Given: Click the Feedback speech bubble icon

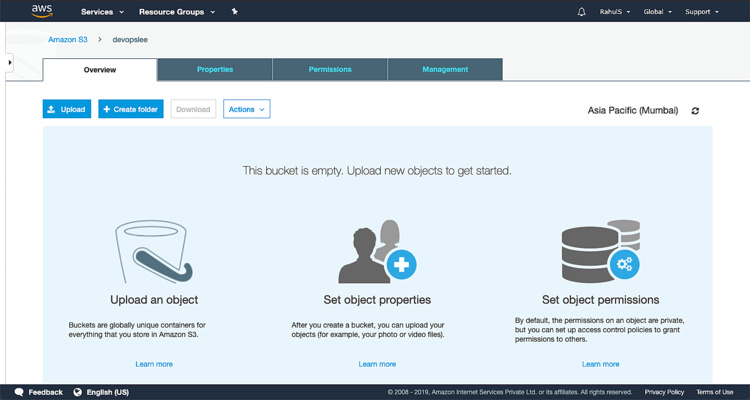Looking at the screenshot, I should pyautogui.click(x=19, y=392).
